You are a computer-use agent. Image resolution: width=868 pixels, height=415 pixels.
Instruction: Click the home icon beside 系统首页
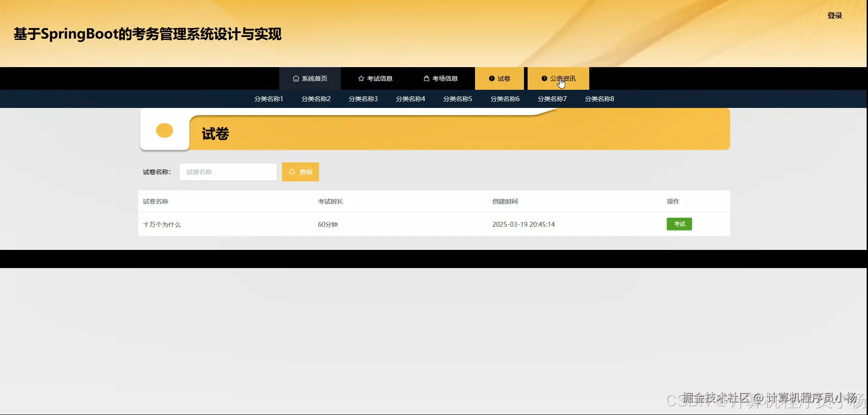pos(296,78)
